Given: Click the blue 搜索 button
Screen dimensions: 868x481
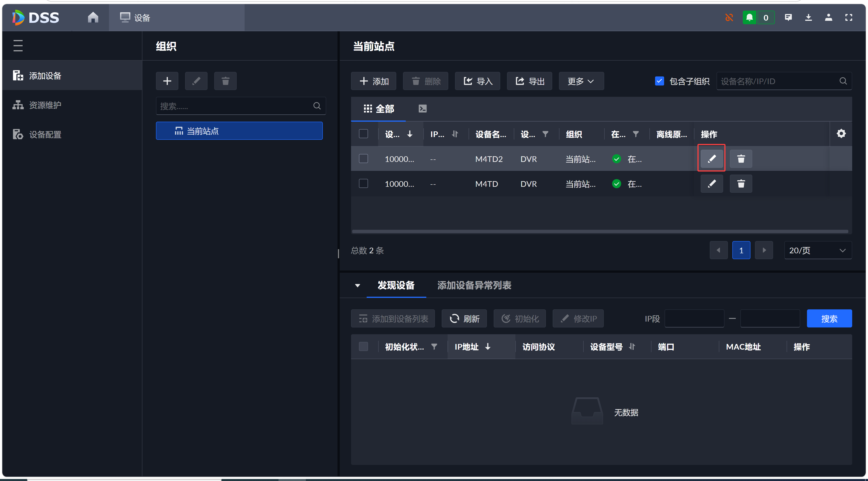Looking at the screenshot, I should pos(829,318).
